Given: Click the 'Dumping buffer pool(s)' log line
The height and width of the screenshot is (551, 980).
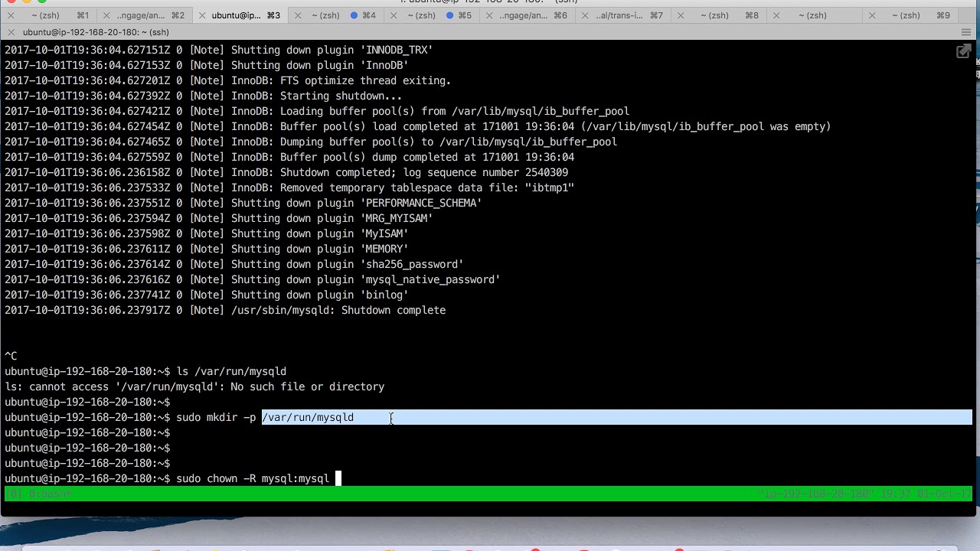Looking at the screenshot, I should tap(311, 142).
